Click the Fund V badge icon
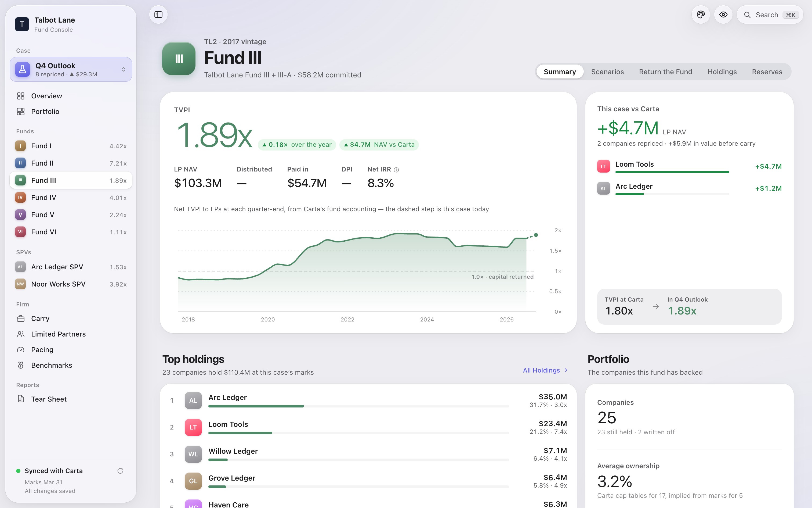The image size is (812, 508). [20, 215]
